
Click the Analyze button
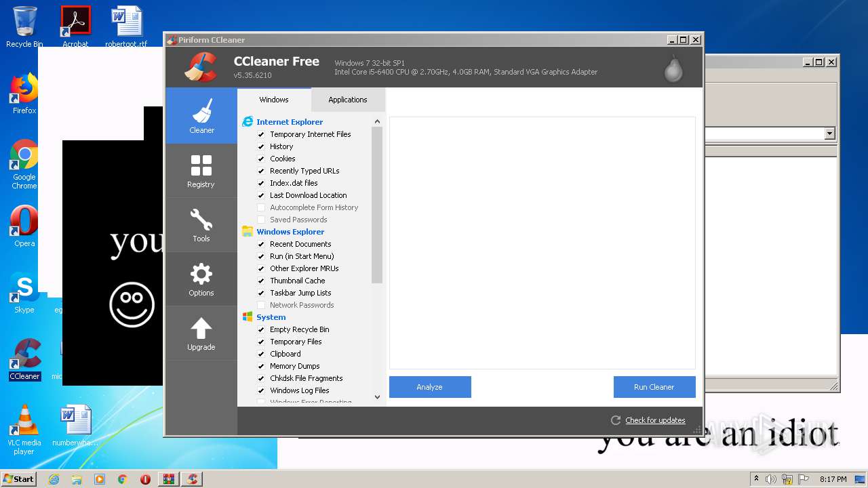[430, 387]
